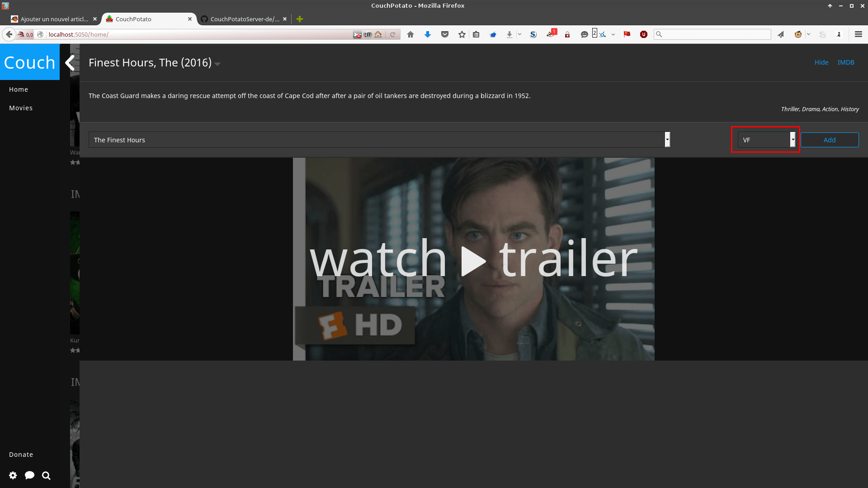Open the notifications speech bubble icon
Image resolution: width=868 pixels, height=488 pixels.
pos(30,475)
